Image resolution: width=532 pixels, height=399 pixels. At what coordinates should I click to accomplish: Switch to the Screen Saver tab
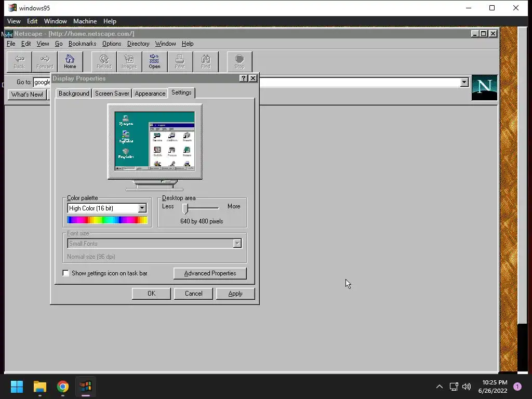tap(112, 94)
